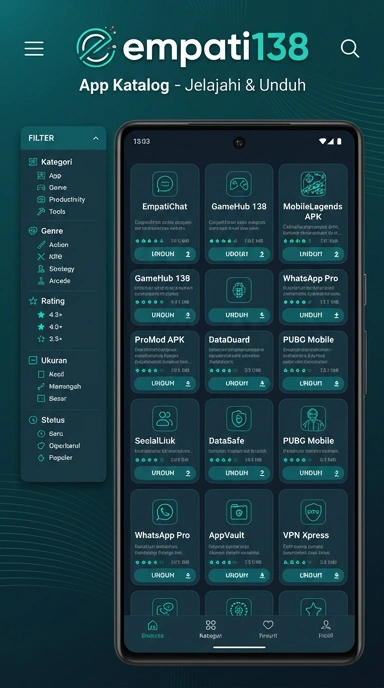Collapse the FILTER panel with the chevron
The height and width of the screenshot is (688, 384).
(96, 138)
